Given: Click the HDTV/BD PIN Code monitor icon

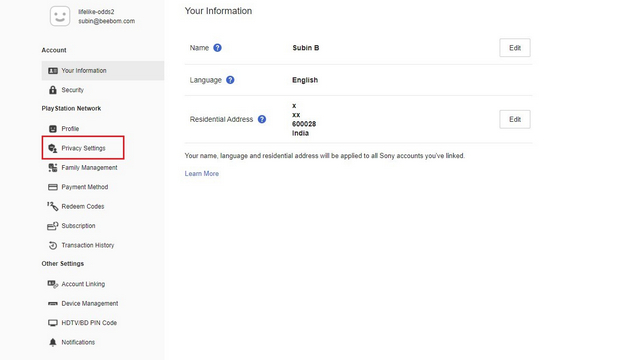Looking at the screenshot, I should 53,323.
